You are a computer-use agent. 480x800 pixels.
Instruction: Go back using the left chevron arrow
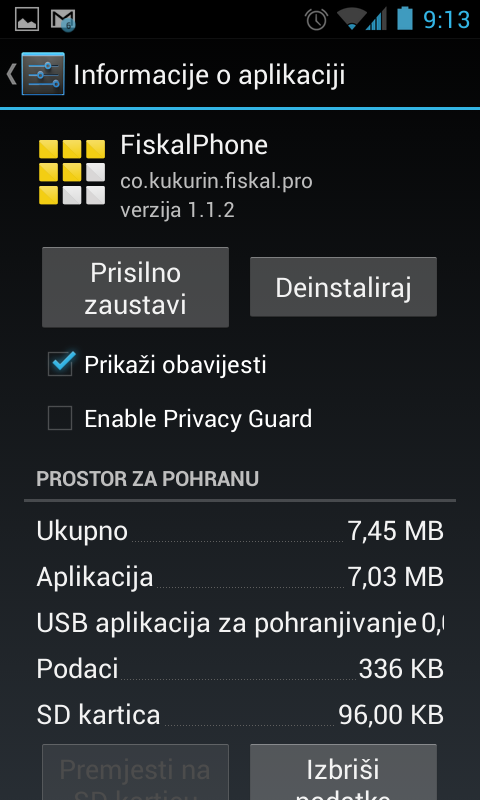pos(11,74)
